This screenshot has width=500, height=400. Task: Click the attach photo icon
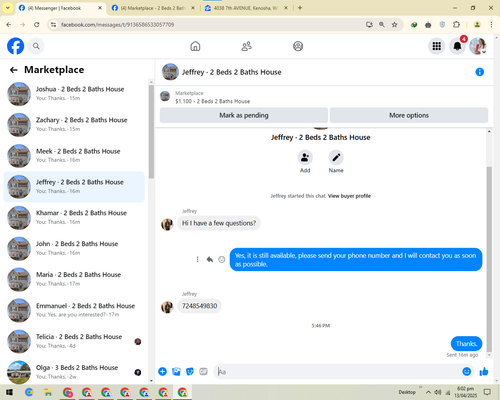click(x=176, y=371)
